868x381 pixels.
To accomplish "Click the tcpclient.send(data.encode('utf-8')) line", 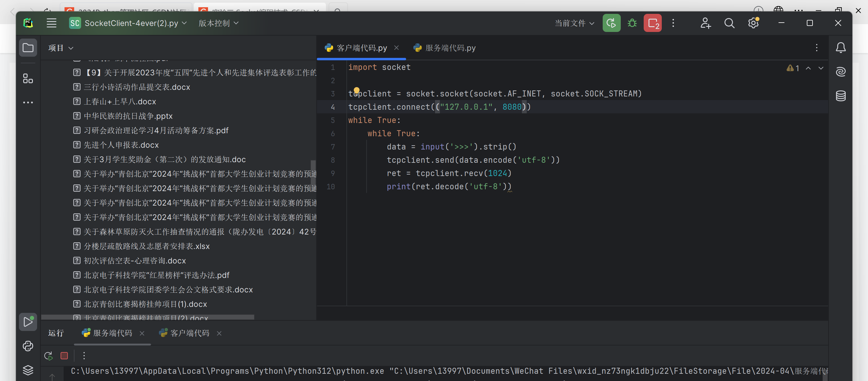I will (x=473, y=160).
